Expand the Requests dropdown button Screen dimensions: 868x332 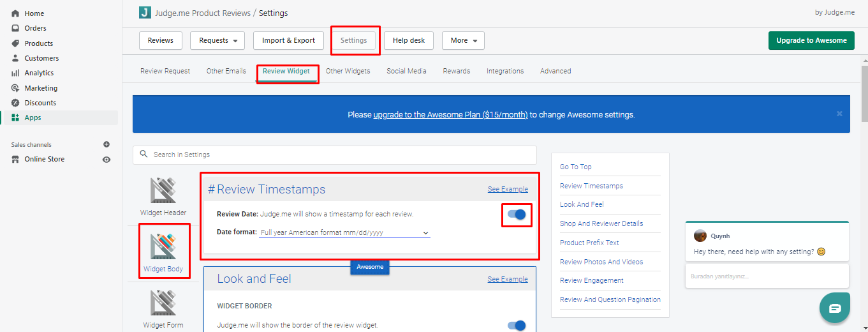[x=217, y=40]
